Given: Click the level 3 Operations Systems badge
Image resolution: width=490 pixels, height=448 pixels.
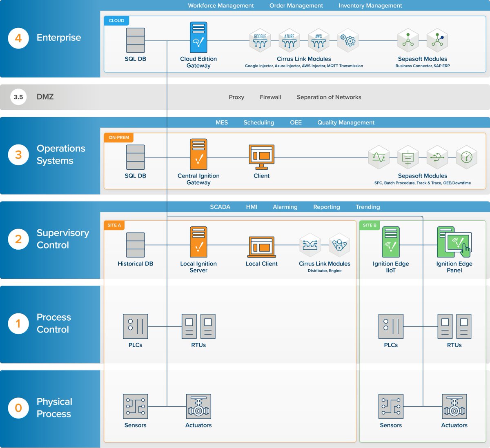Looking at the screenshot, I should coord(18,155).
